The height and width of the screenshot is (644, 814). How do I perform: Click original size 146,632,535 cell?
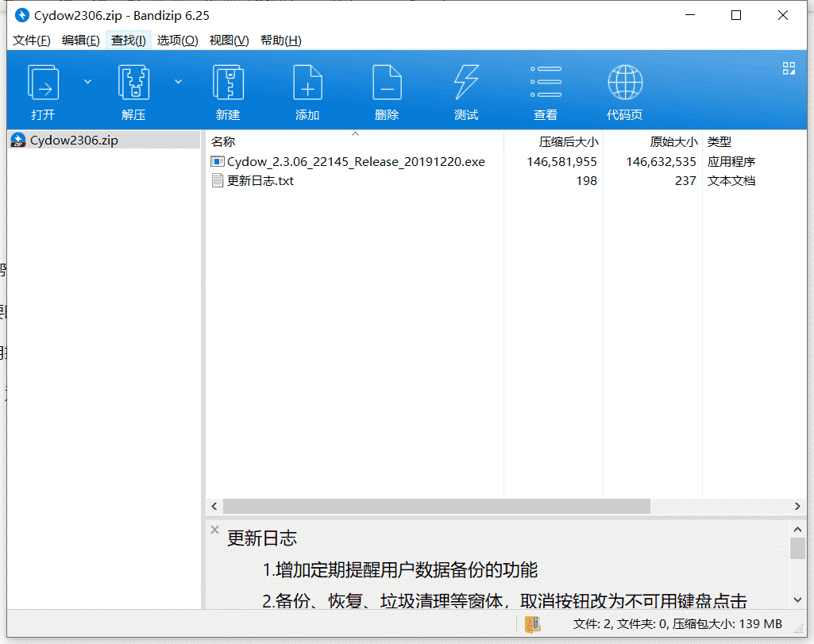[x=661, y=162]
